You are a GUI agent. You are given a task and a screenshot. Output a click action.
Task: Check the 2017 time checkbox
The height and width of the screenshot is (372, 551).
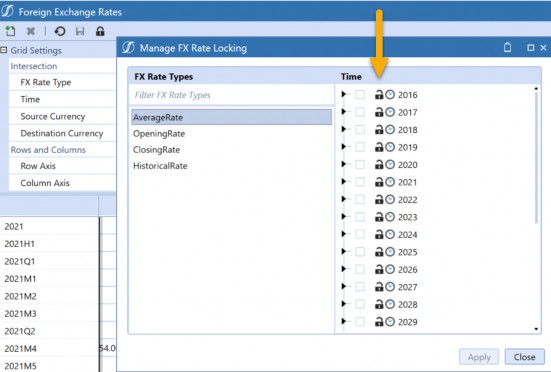[x=360, y=112]
